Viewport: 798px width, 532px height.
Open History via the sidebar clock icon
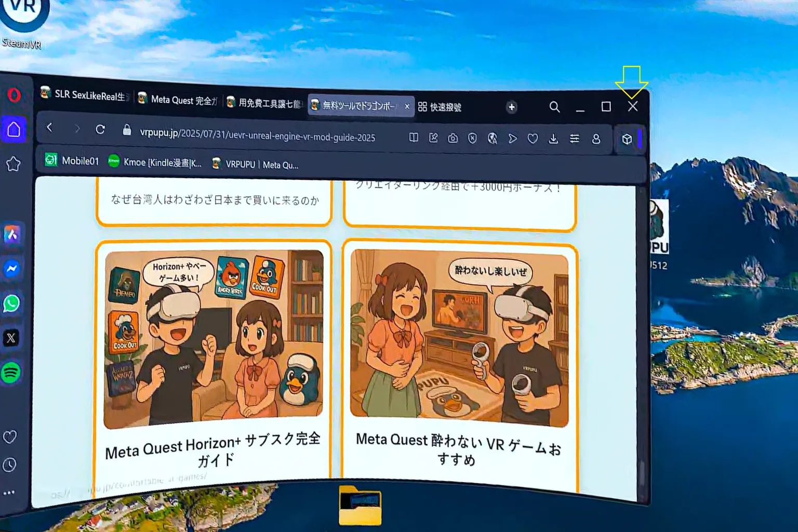tap(9, 464)
